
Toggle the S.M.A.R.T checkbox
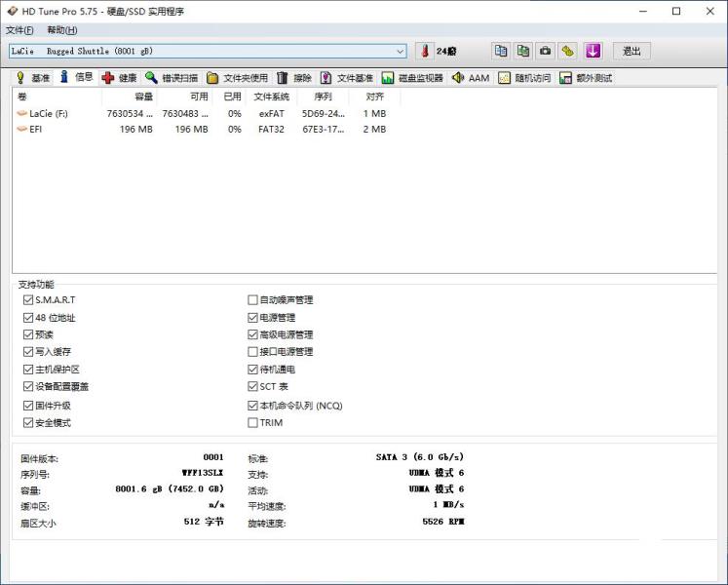(x=28, y=300)
